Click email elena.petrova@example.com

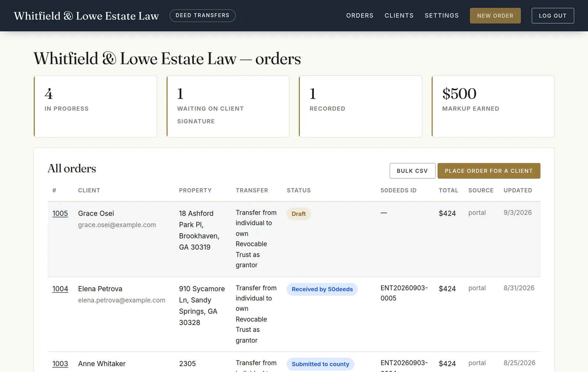coord(122,300)
